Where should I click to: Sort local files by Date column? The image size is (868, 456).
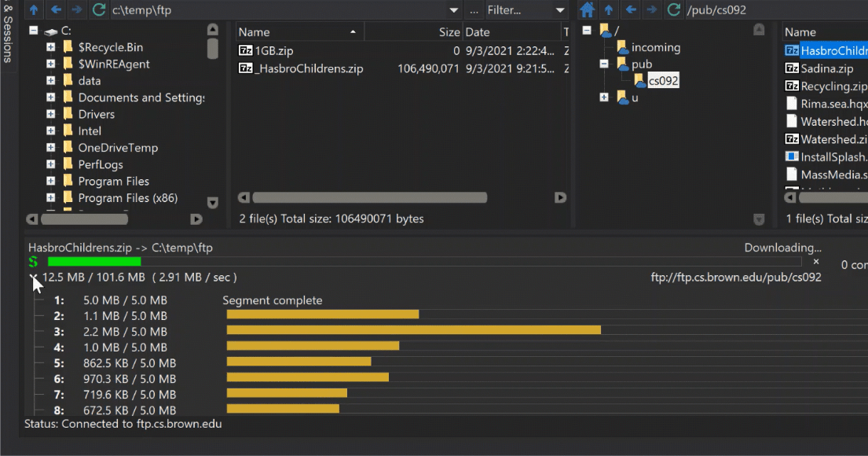[x=512, y=32]
